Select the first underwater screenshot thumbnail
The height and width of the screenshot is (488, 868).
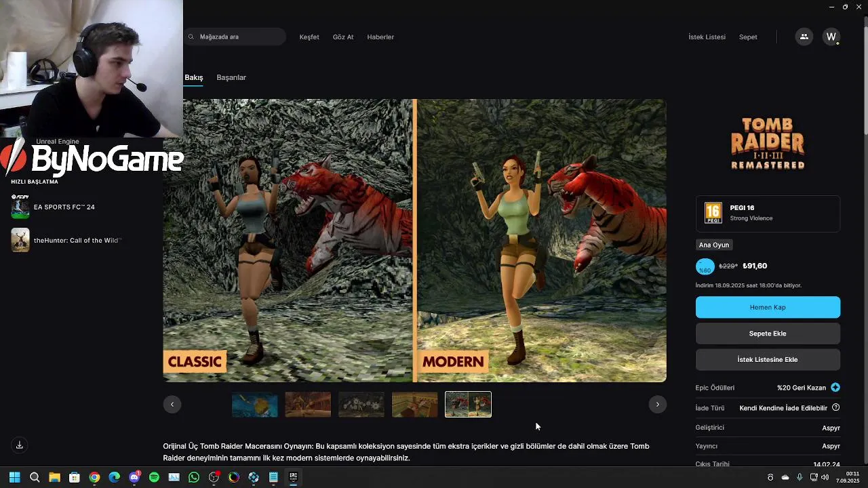[254, 405]
